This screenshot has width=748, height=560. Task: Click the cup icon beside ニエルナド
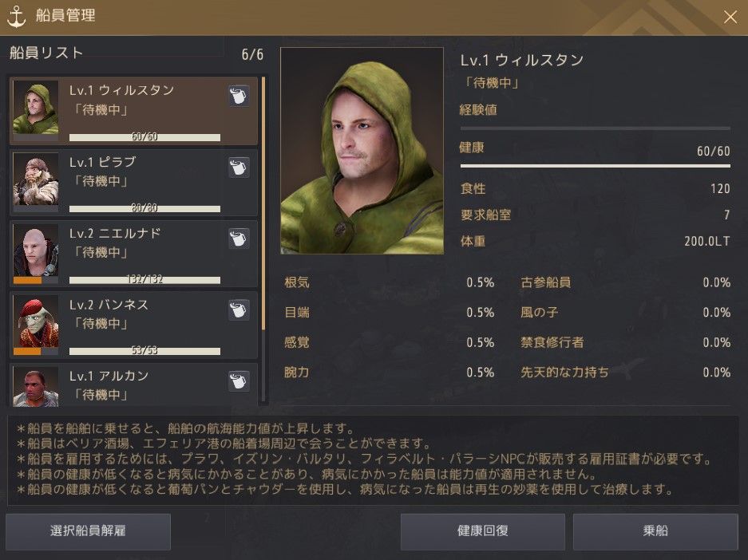239,239
